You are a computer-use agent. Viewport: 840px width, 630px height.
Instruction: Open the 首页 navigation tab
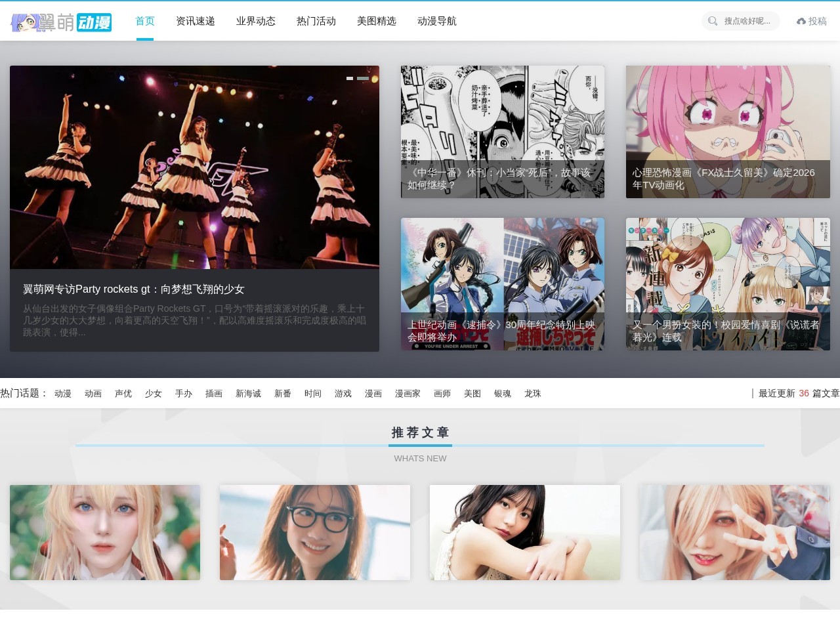pos(145,21)
